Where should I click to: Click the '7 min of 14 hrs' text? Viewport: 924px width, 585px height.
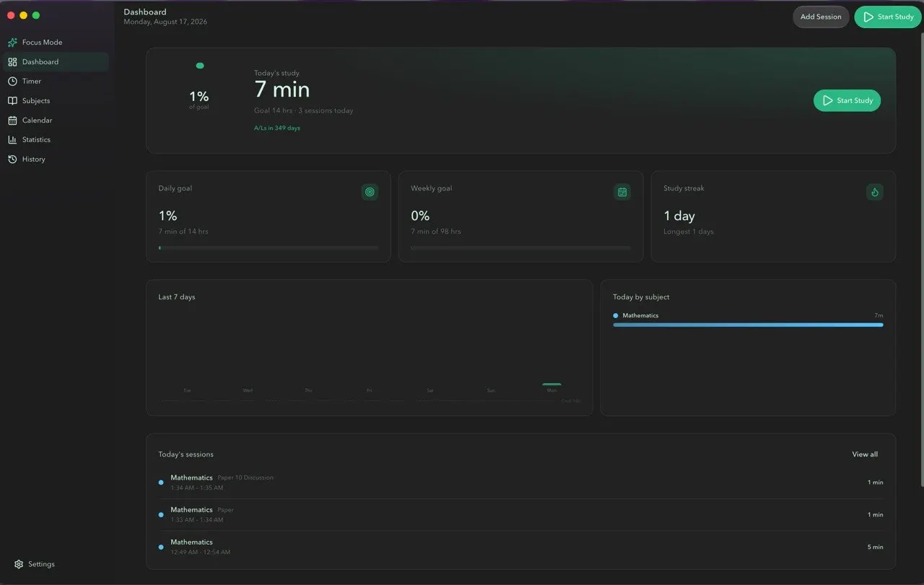183,232
